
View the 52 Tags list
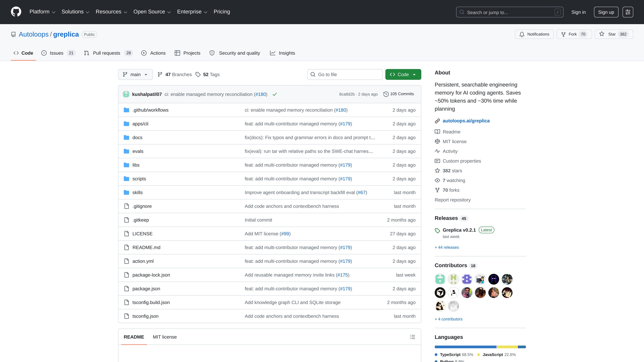[207, 74]
